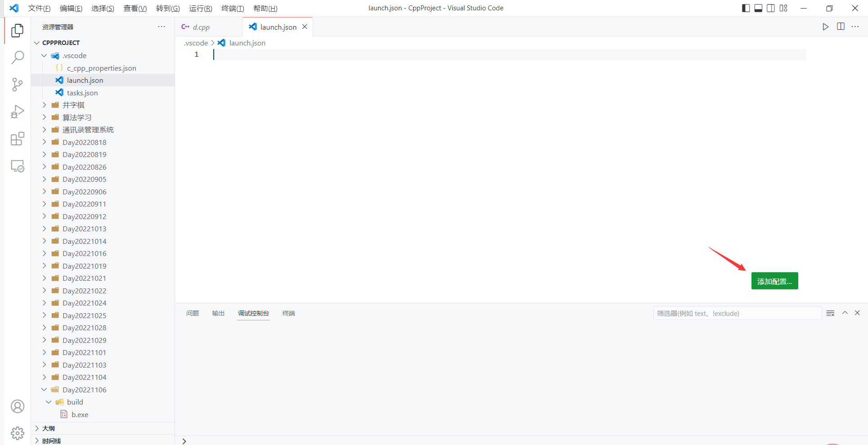Open the 转到(G) menu
This screenshot has width=868, height=445.
168,8
